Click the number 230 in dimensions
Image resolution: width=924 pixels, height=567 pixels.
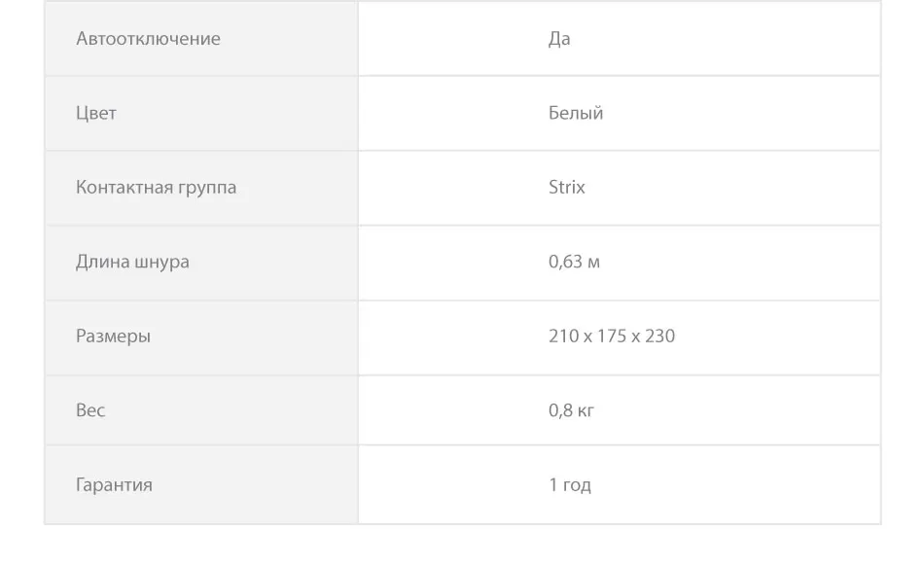click(660, 336)
